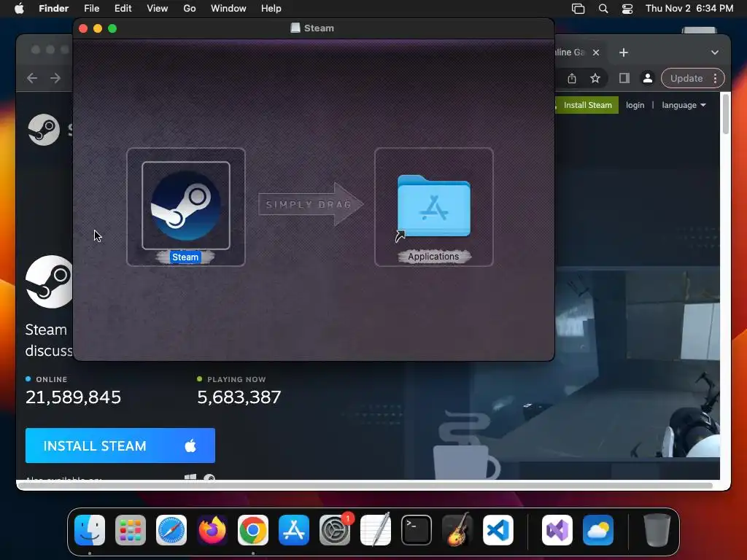Click the large Steam logo above the Steam heading
The image size is (747, 560).
pyautogui.click(x=49, y=282)
